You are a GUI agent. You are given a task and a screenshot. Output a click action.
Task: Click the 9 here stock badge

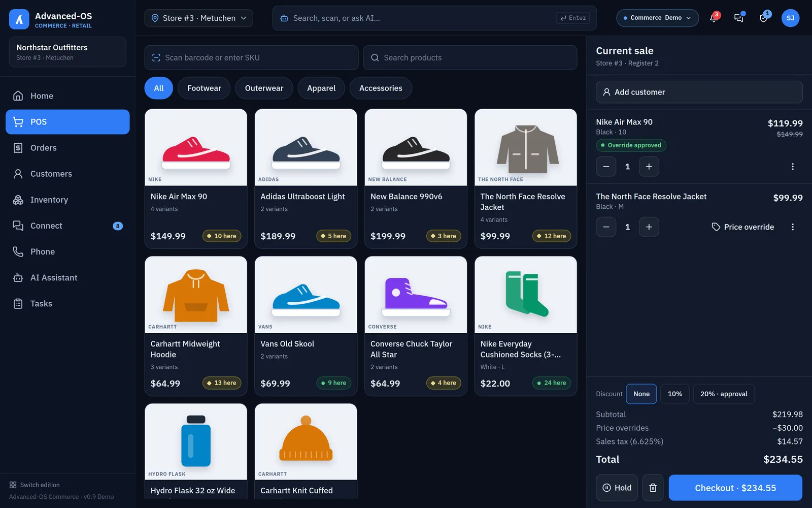click(333, 383)
